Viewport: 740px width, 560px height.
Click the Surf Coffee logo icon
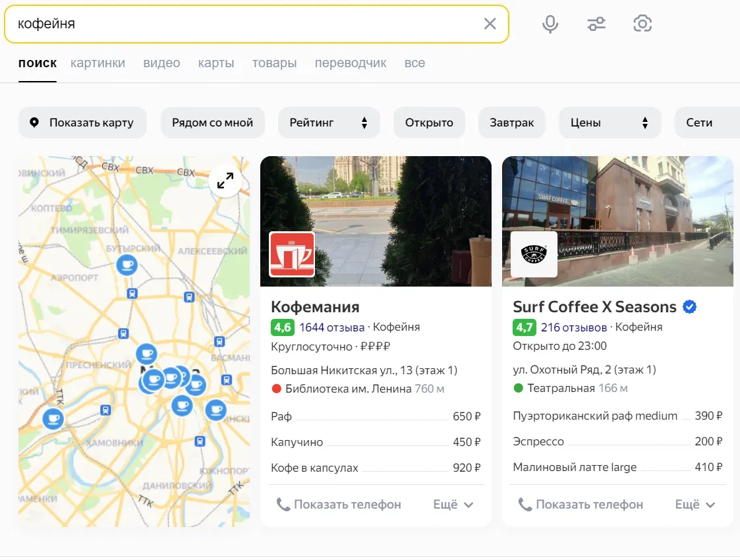point(534,254)
